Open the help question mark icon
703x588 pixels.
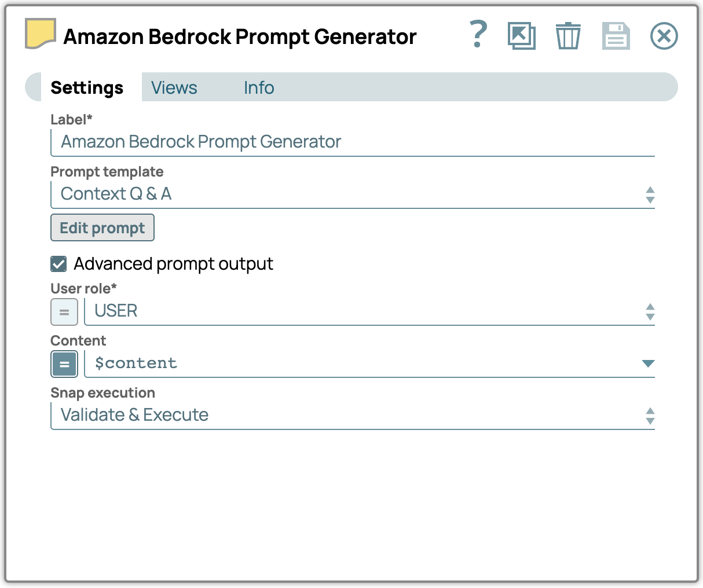tap(478, 35)
